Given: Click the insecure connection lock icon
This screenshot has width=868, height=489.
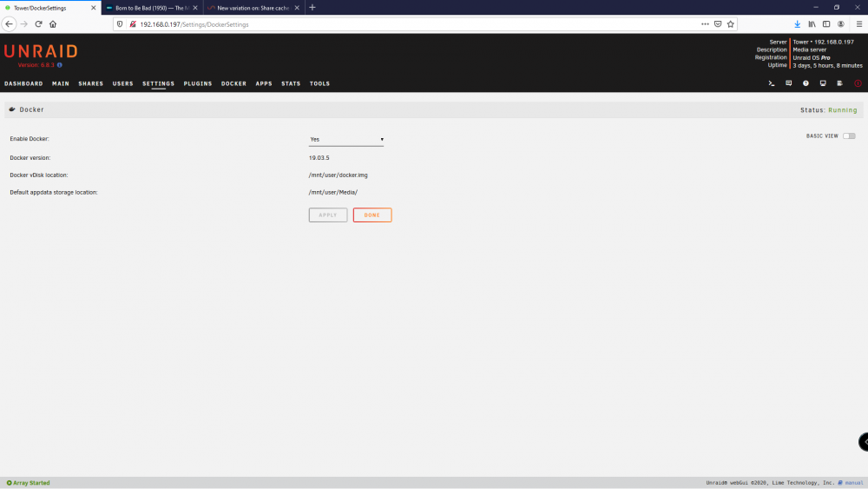Looking at the screenshot, I should (133, 24).
